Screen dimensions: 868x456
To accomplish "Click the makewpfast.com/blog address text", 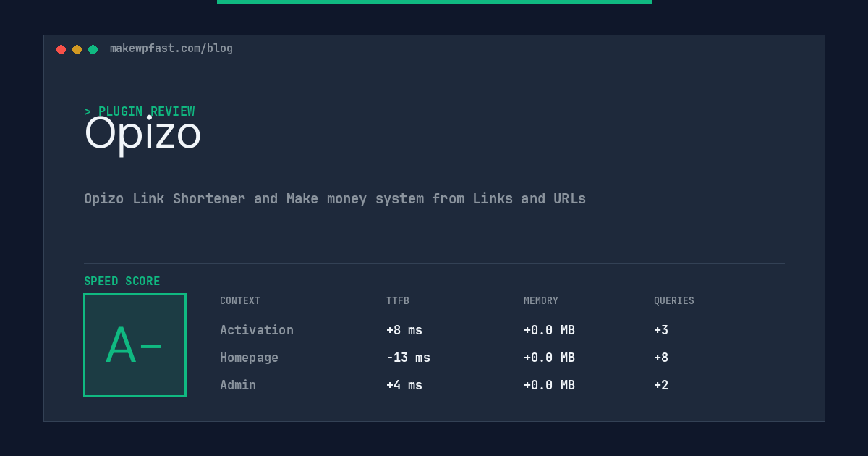I will pos(171,48).
